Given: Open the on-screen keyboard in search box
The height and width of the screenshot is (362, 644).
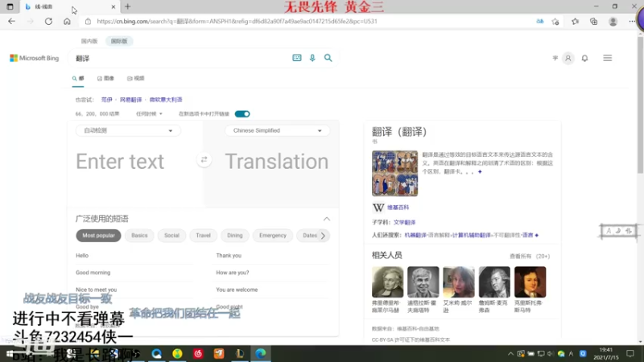Looking at the screenshot, I should 296,58.
